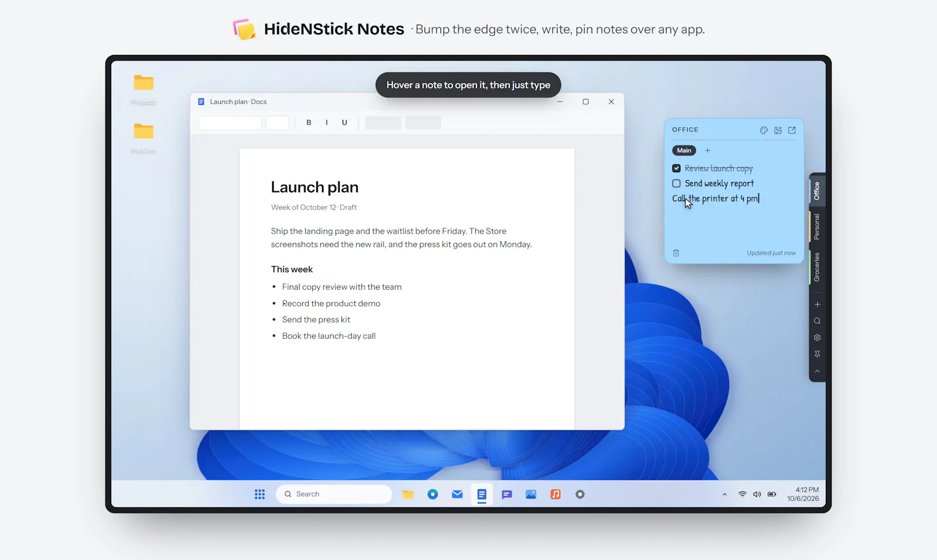Click the taskbar Search box
Image resolution: width=937 pixels, height=560 pixels.
tap(334, 494)
